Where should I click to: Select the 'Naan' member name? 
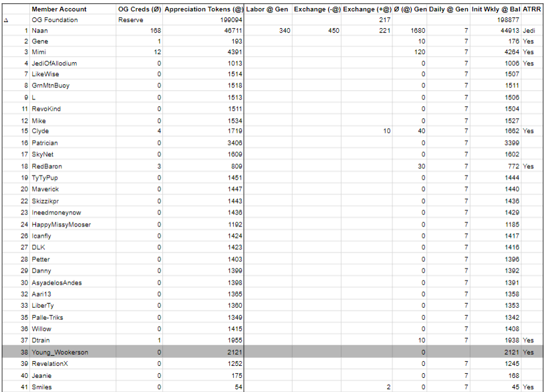[39, 31]
